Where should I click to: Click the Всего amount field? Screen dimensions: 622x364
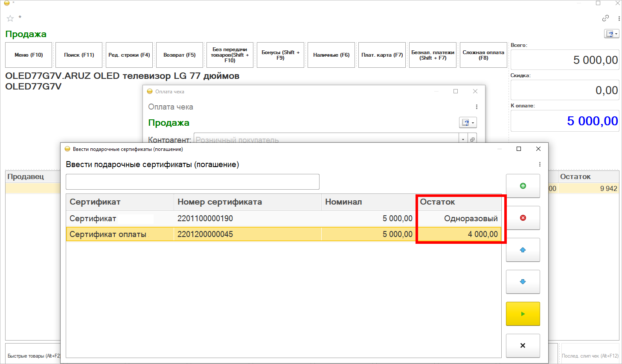coord(565,60)
